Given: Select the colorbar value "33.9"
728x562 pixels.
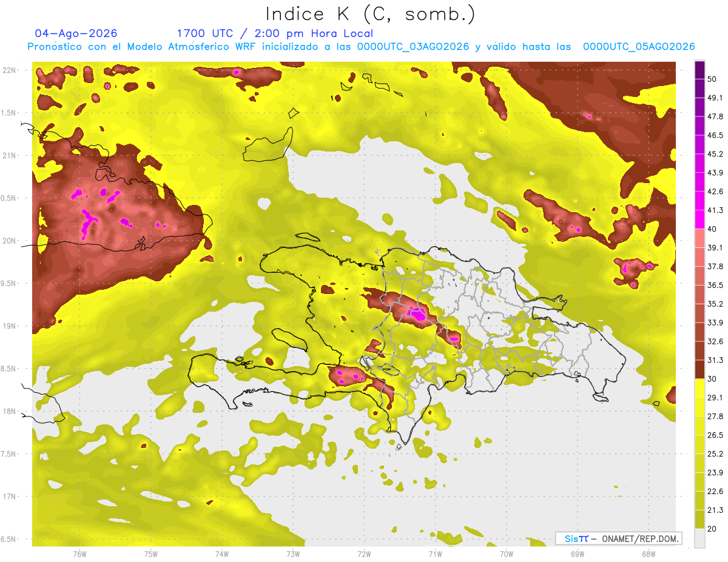Looking at the screenshot, I should click(x=715, y=323).
